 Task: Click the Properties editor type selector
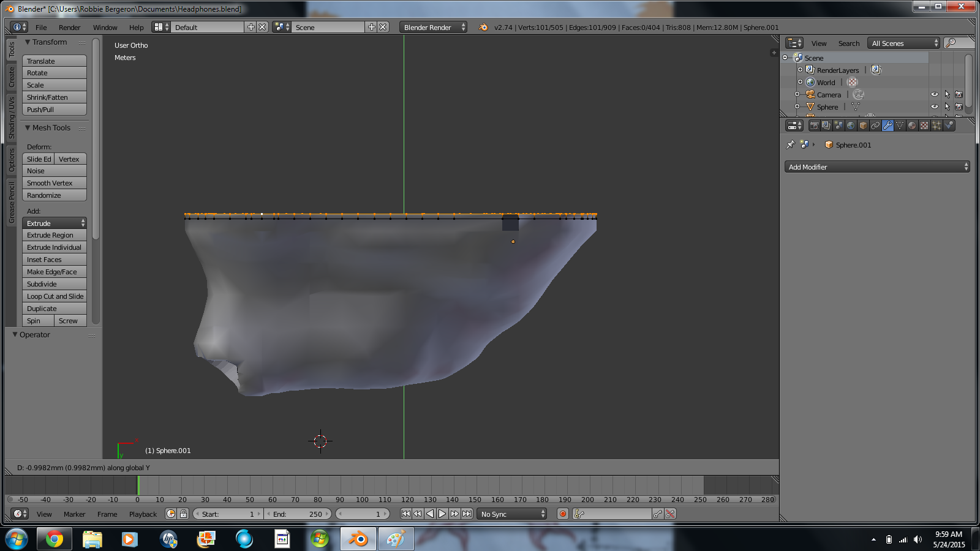794,126
